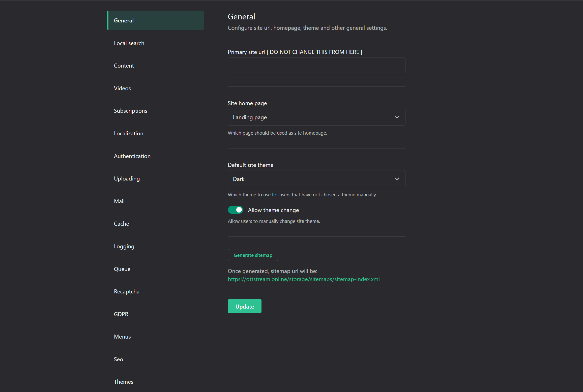The image size is (583, 392).
Task: Click 'Which theme to use for users' hint
Action: click(302, 195)
